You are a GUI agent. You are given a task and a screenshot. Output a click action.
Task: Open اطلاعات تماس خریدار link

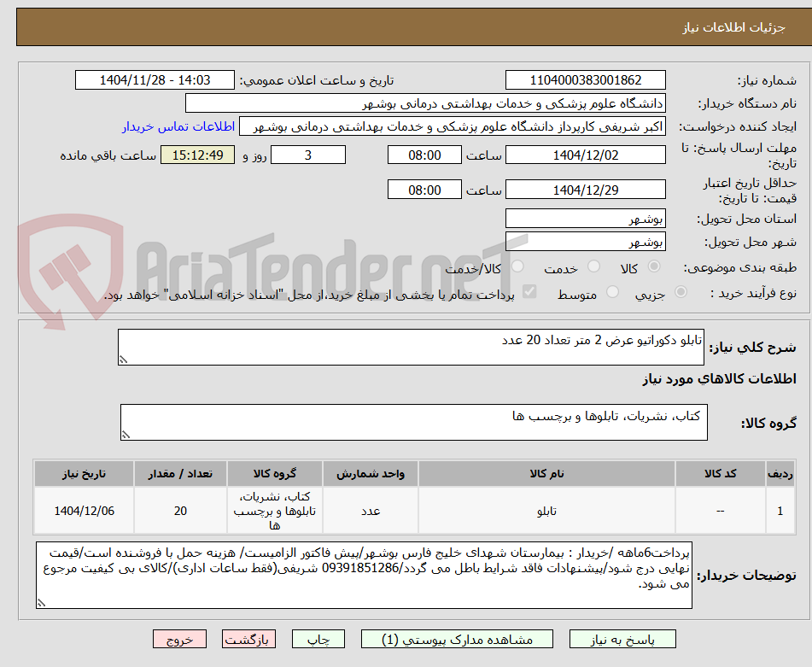(x=178, y=127)
